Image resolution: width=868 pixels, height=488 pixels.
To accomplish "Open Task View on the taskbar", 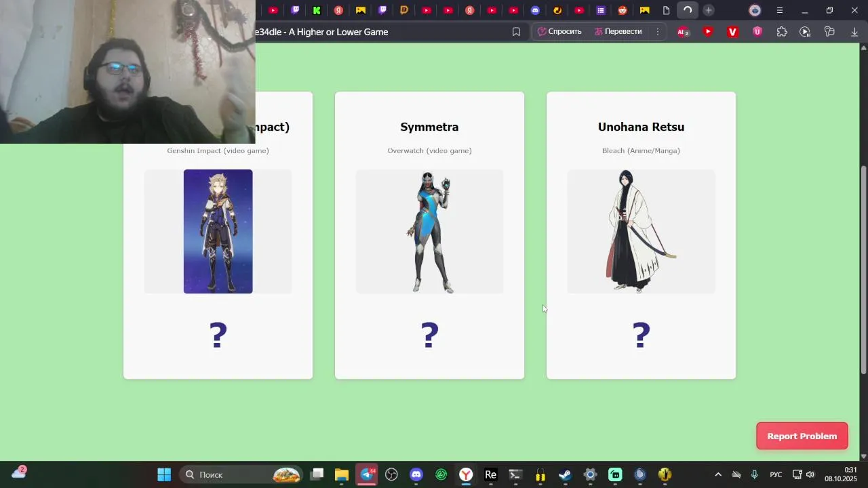I will (x=317, y=474).
